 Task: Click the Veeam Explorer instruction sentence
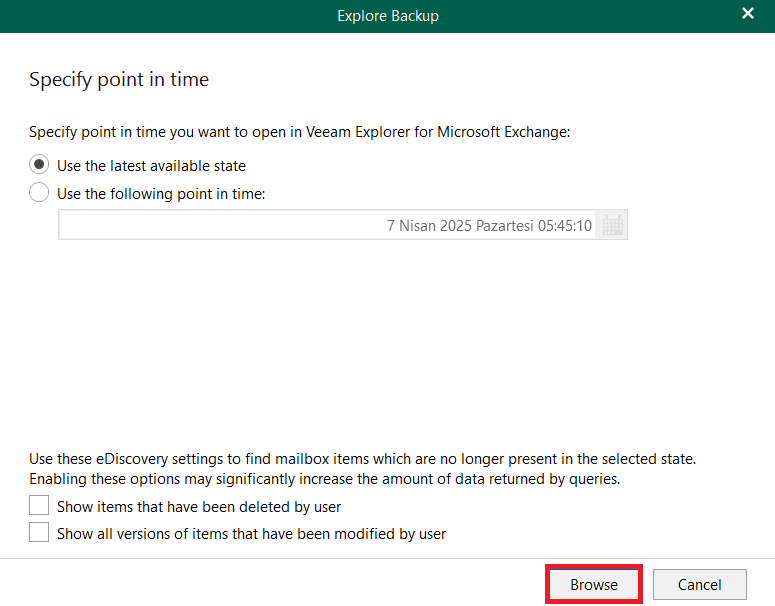pyautogui.click(x=300, y=132)
